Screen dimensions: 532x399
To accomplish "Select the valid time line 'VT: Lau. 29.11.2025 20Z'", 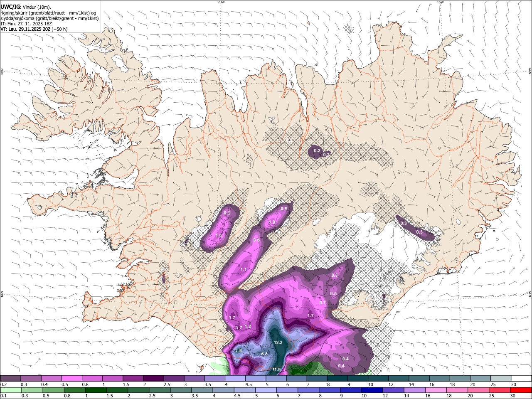I will click(x=25, y=29).
